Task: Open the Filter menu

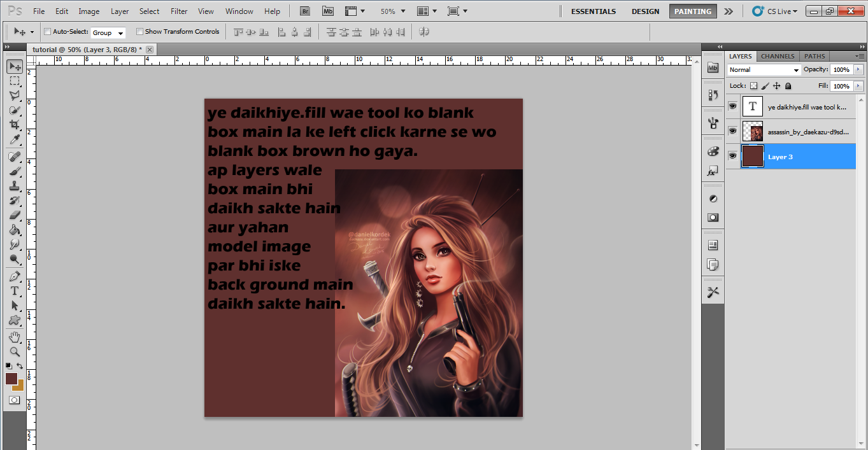Action: [179, 11]
